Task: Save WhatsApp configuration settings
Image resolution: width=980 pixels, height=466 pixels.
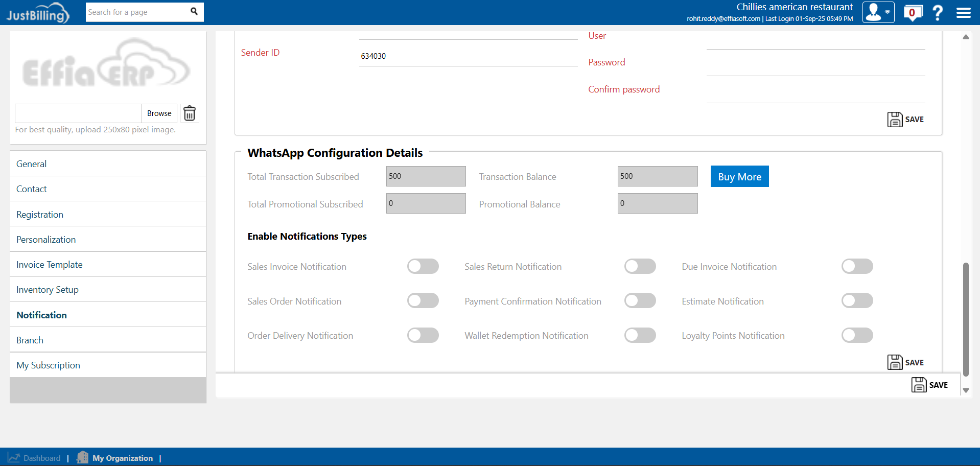Action: pos(905,362)
